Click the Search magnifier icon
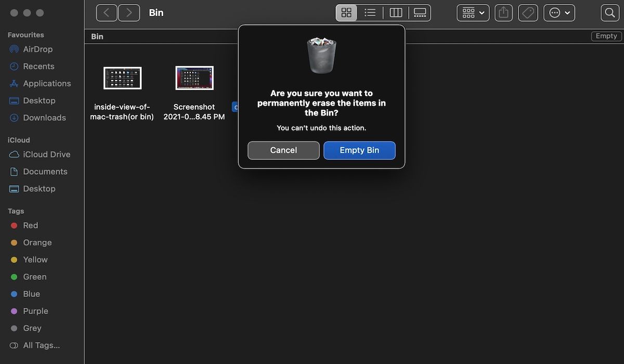The width and height of the screenshot is (624, 364). click(x=610, y=12)
